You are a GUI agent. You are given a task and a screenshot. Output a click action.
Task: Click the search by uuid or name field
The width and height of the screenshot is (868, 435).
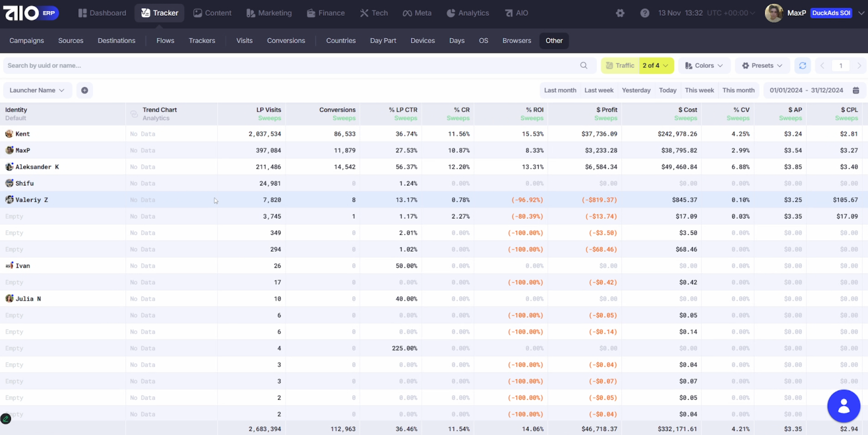(x=288, y=66)
